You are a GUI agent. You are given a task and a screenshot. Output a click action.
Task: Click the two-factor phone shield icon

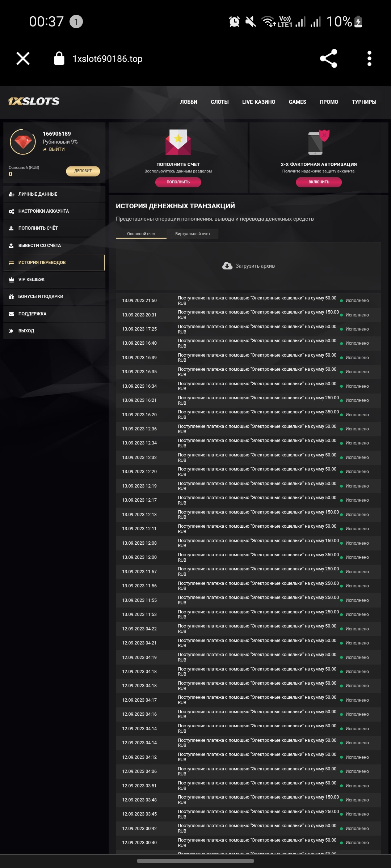(319, 142)
